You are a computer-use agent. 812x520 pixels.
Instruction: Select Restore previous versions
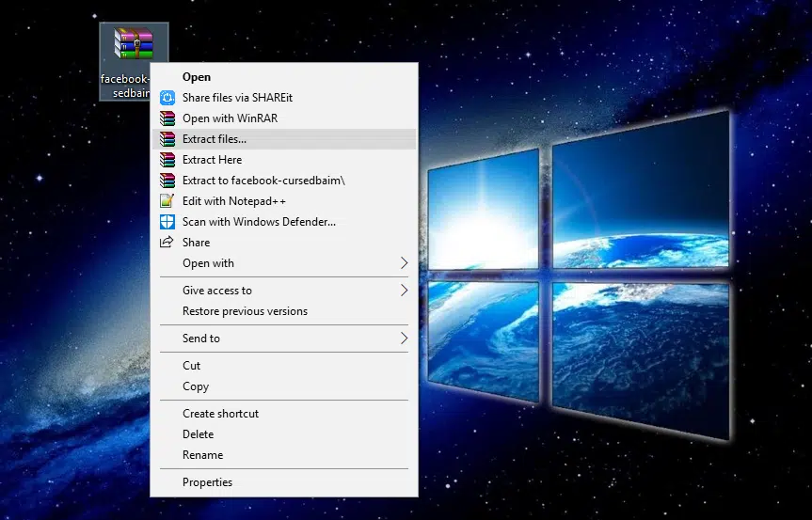245,311
